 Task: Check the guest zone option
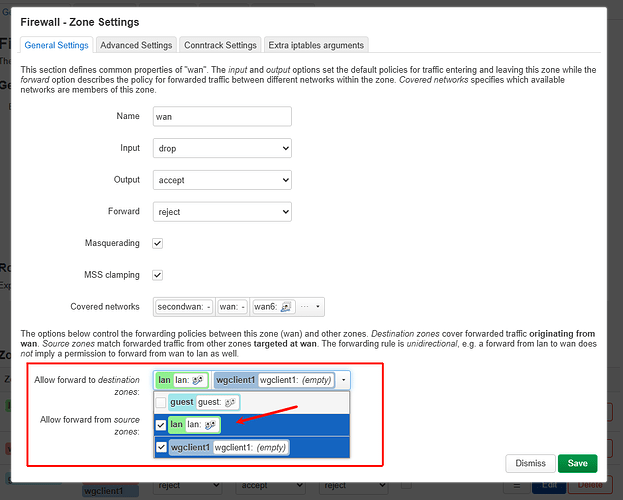click(x=161, y=402)
